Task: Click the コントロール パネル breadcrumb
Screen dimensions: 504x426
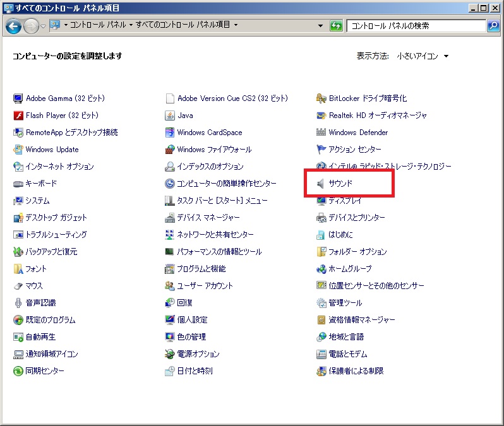Action: tap(98, 25)
